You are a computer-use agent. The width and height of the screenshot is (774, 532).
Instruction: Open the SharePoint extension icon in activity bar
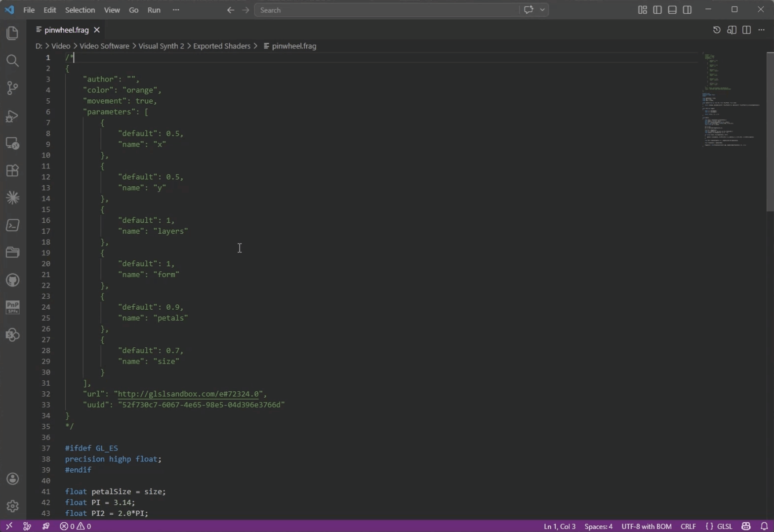[12, 335]
